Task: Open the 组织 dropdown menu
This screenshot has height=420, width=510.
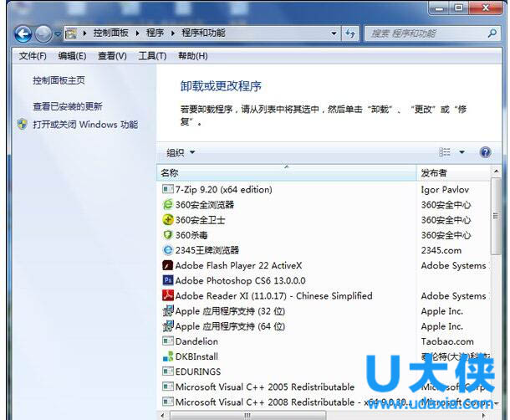Action: [x=181, y=152]
